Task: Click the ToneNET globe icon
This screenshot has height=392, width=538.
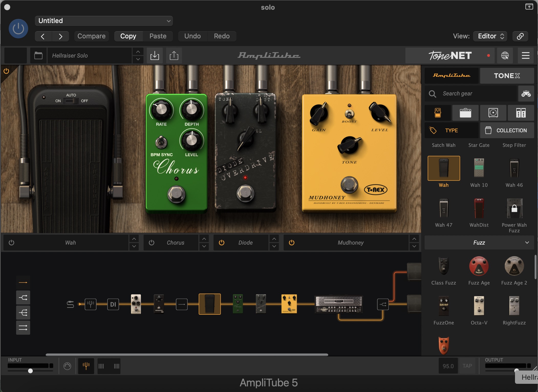Action: 505,56
